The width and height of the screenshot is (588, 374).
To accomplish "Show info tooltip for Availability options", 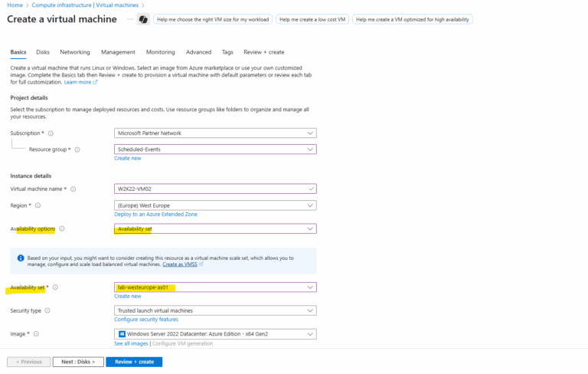I will pyautogui.click(x=62, y=228).
